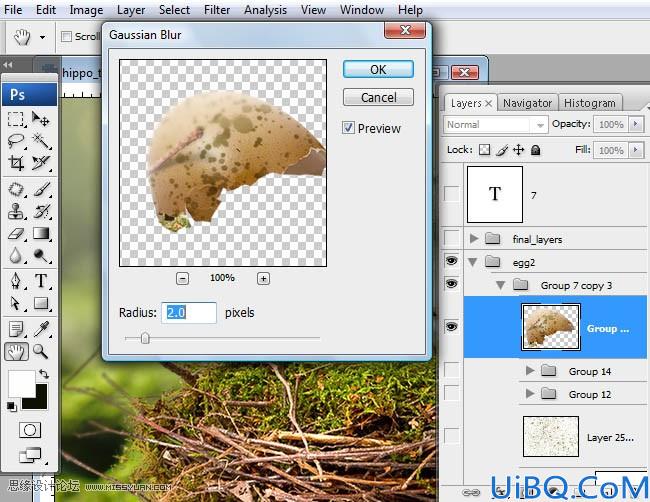Image resolution: width=650 pixels, height=502 pixels.
Task: Select the Clone Stamp tool
Action: (16, 211)
